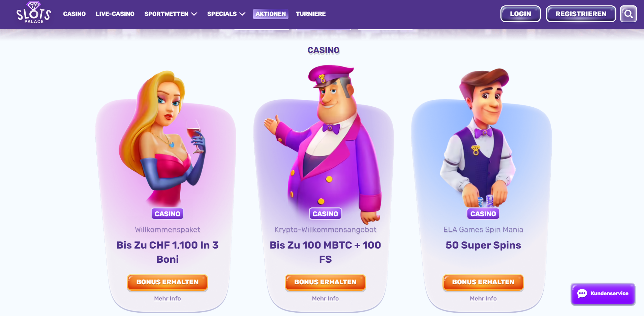This screenshot has height=316, width=644.
Task: Open the Turniere menu item
Action: point(311,14)
